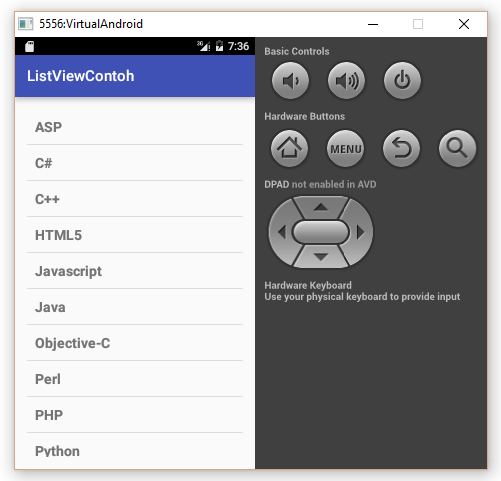Minimize the VirtualAndroid emulator window
The width and height of the screenshot is (501, 481).
(x=373, y=24)
